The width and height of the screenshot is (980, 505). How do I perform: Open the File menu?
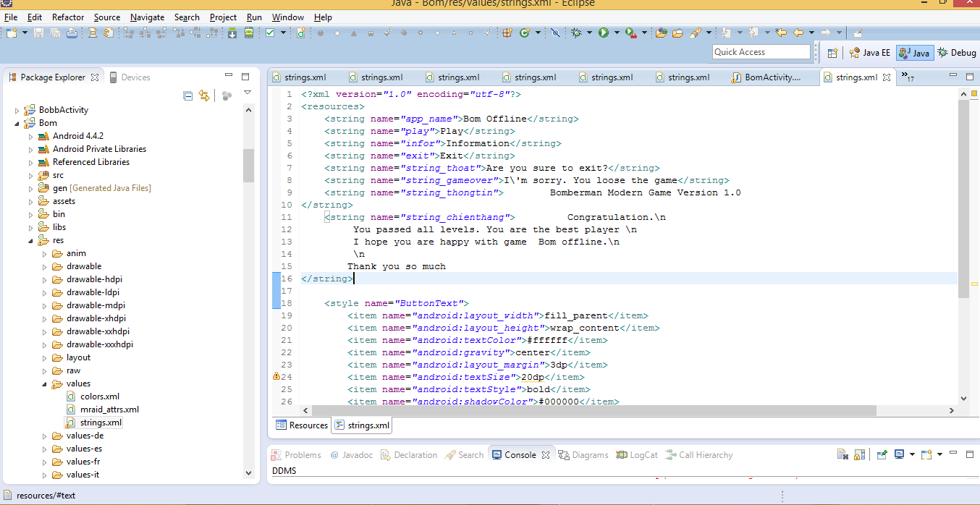click(x=11, y=17)
